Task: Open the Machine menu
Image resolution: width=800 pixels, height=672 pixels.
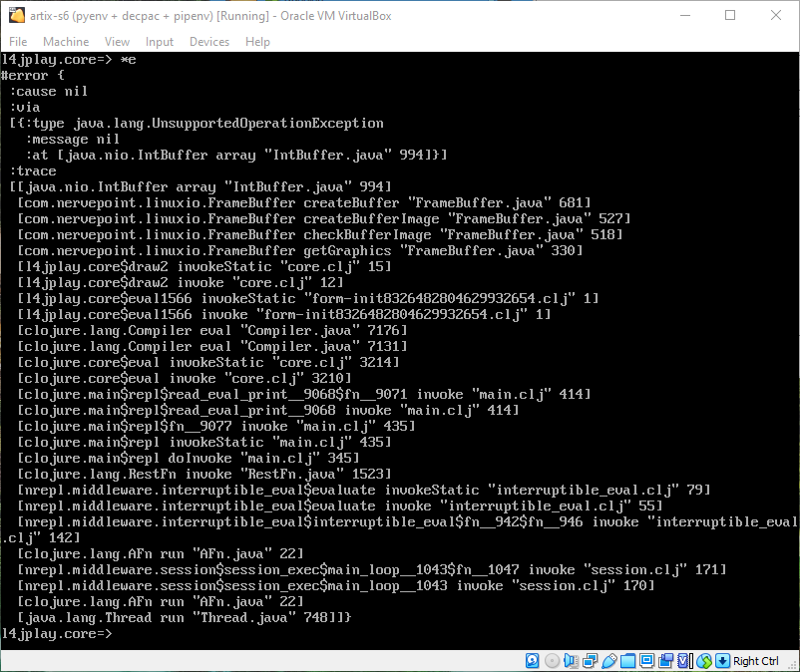Action: [x=66, y=41]
